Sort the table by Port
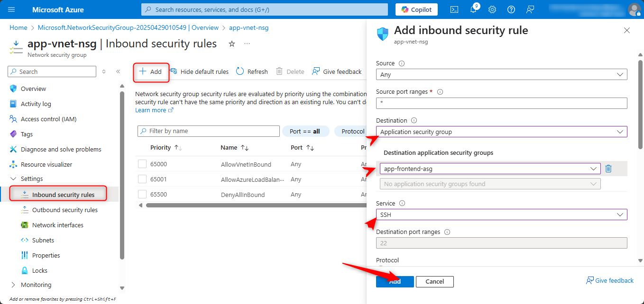 tap(302, 147)
